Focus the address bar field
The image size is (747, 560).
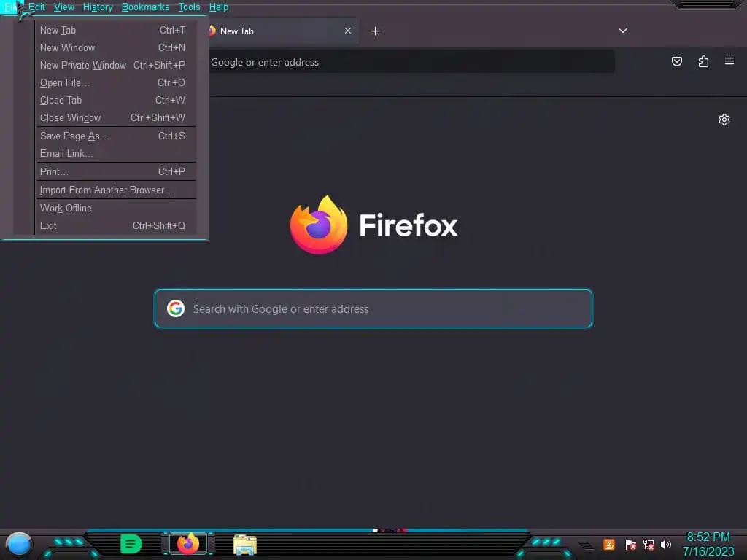click(411, 62)
